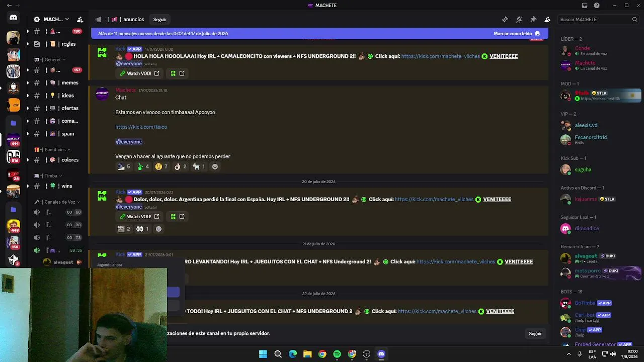Screen dimensions: 644x362
Task: Open Microsoft Edge from the taskbar
Action: (x=293, y=354)
